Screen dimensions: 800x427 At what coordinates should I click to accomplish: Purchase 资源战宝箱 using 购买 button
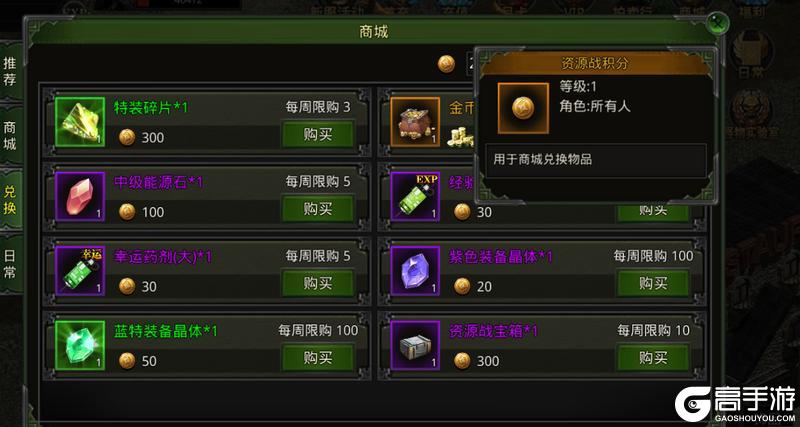(653, 358)
